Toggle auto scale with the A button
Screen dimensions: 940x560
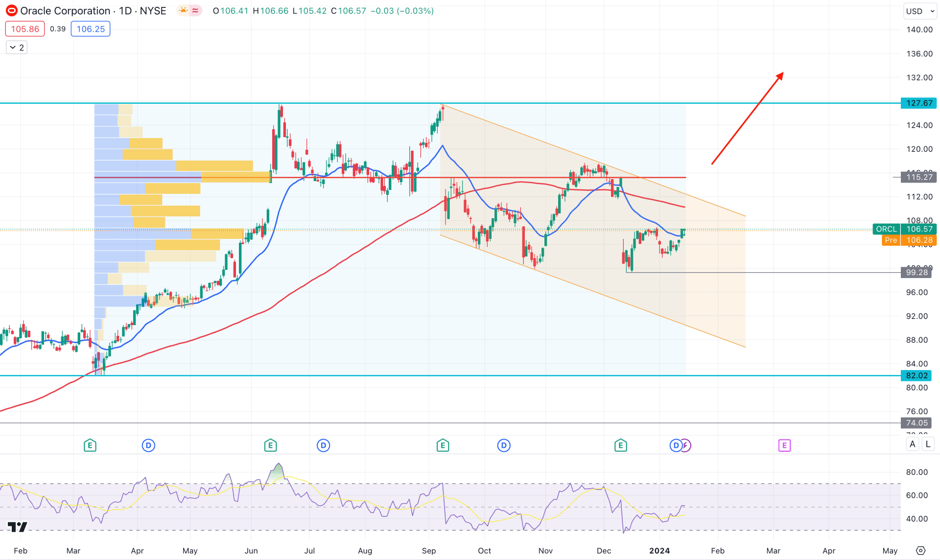click(x=912, y=444)
